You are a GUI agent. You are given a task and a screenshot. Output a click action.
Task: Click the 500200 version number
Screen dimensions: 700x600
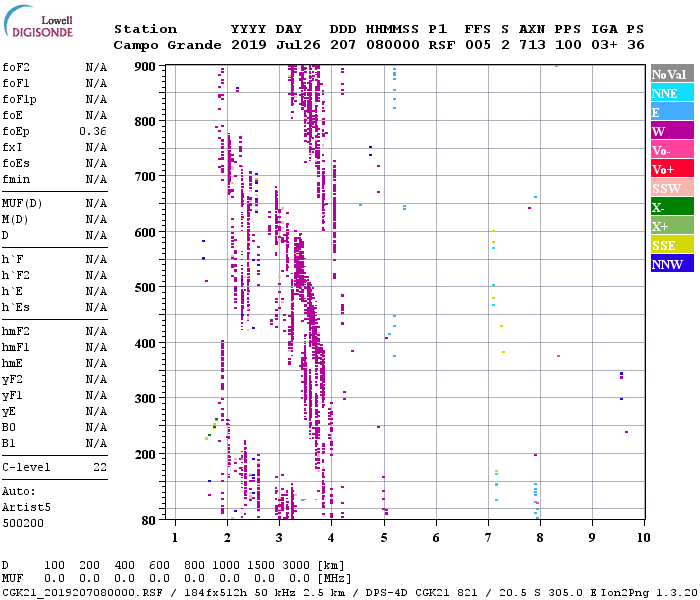(23, 524)
